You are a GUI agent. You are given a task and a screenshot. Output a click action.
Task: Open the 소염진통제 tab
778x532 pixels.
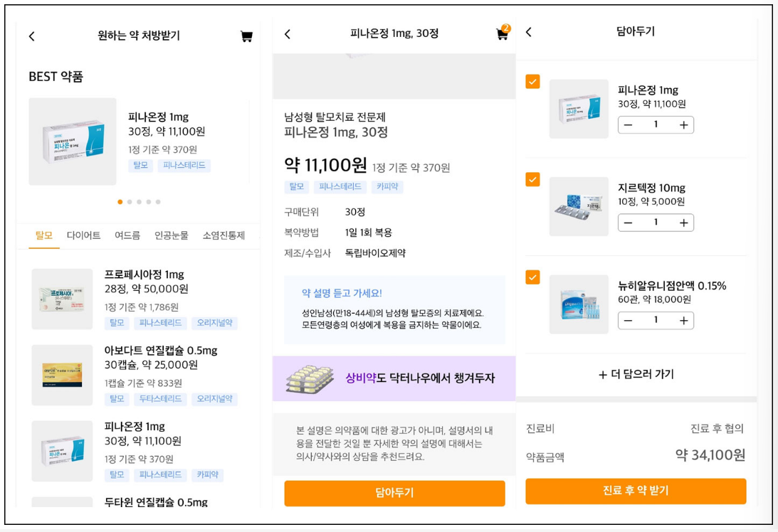click(224, 235)
